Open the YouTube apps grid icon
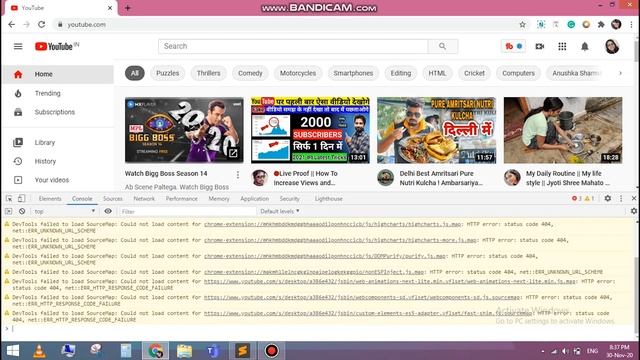Screen dimensions: 640x360 point(562,47)
